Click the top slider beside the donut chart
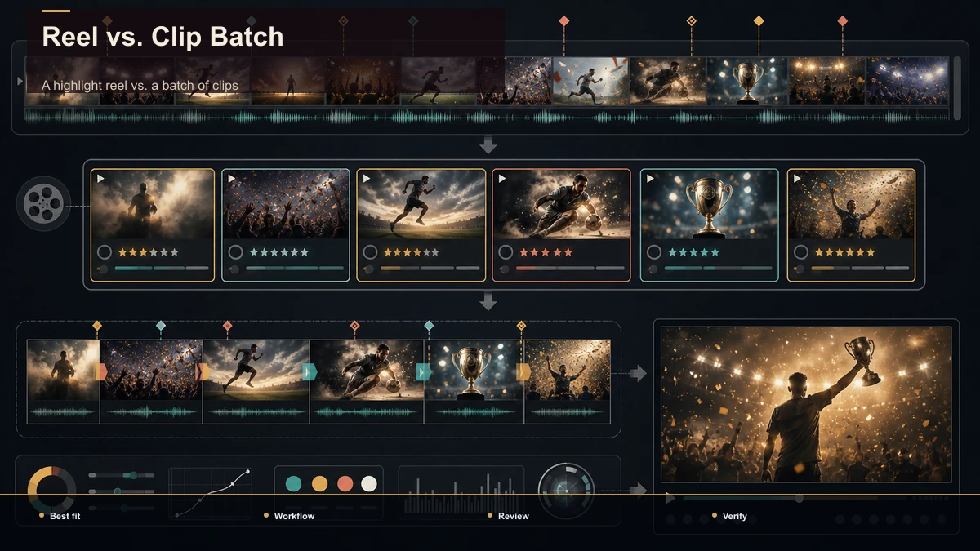The width and height of the screenshot is (980, 551). tap(121, 475)
